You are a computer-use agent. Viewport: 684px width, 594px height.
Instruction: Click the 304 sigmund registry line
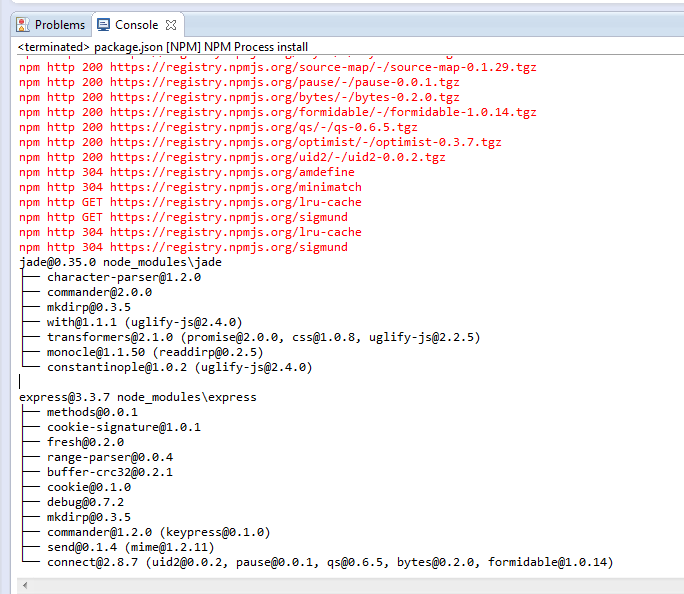(x=183, y=247)
